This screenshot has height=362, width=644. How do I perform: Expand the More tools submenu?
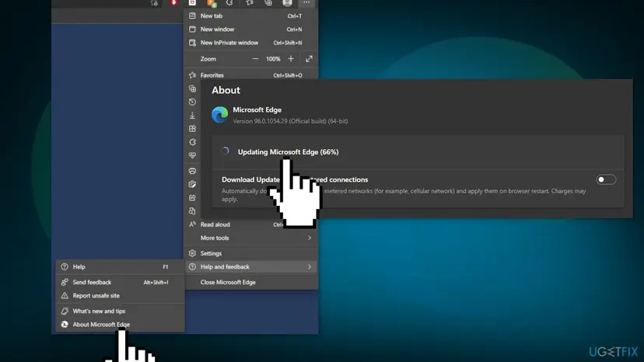pyautogui.click(x=250, y=238)
